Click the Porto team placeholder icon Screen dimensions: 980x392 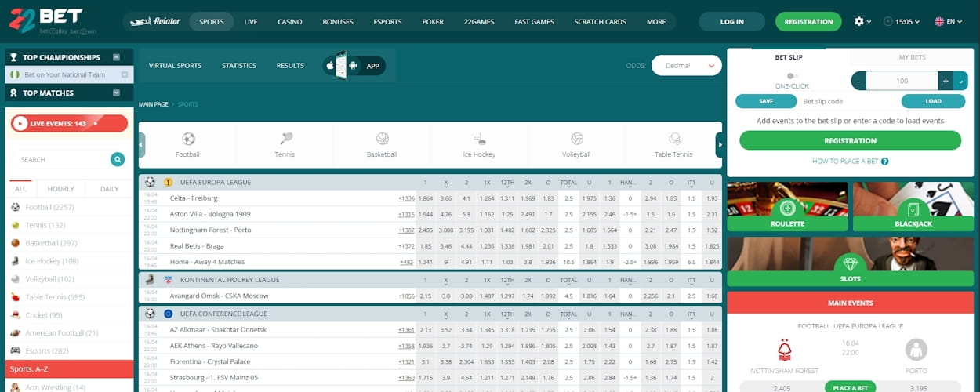(x=916, y=349)
